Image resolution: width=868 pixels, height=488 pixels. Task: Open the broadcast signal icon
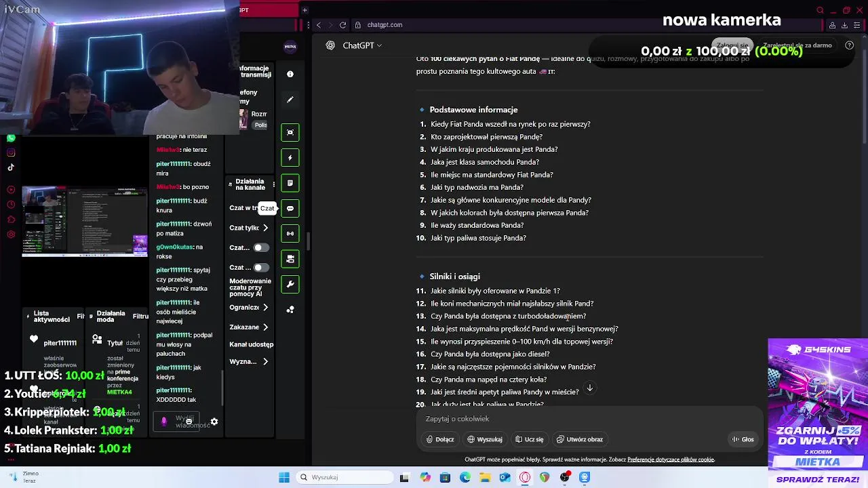(x=290, y=233)
